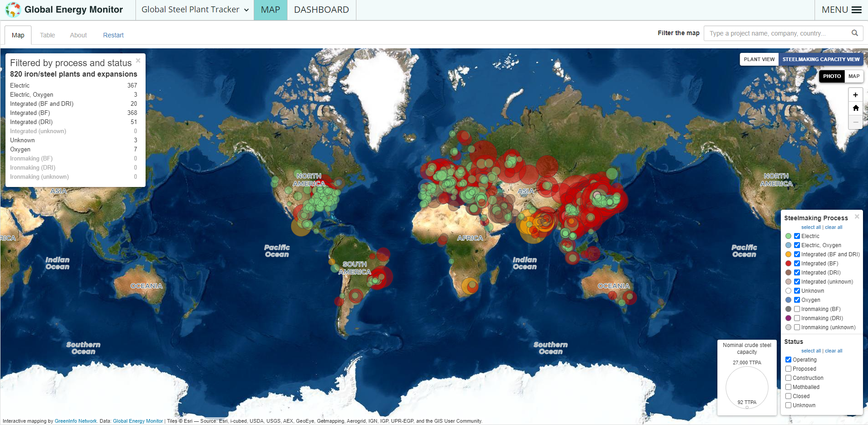
Task: Uncheck the Integrated (unknown) checkbox
Action: tap(797, 282)
